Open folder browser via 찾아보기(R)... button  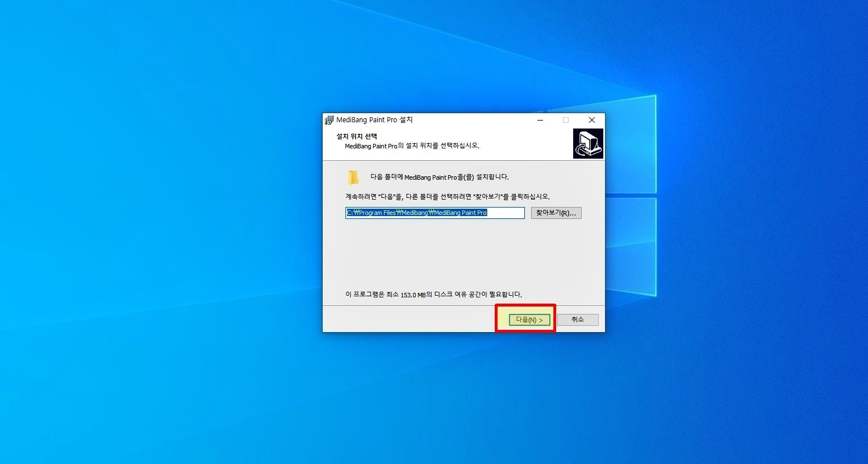click(x=556, y=213)
